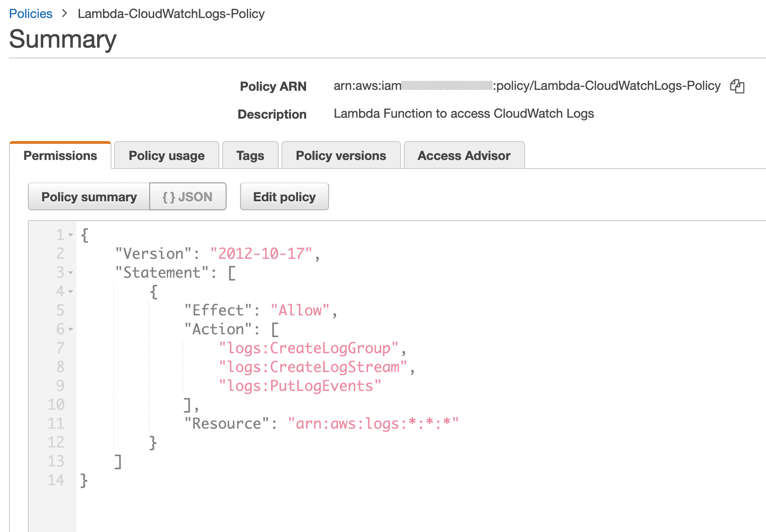Switch to the Permissions tab
The width and height of the screenshot is (766, 532).
click(x=60, y=155)
